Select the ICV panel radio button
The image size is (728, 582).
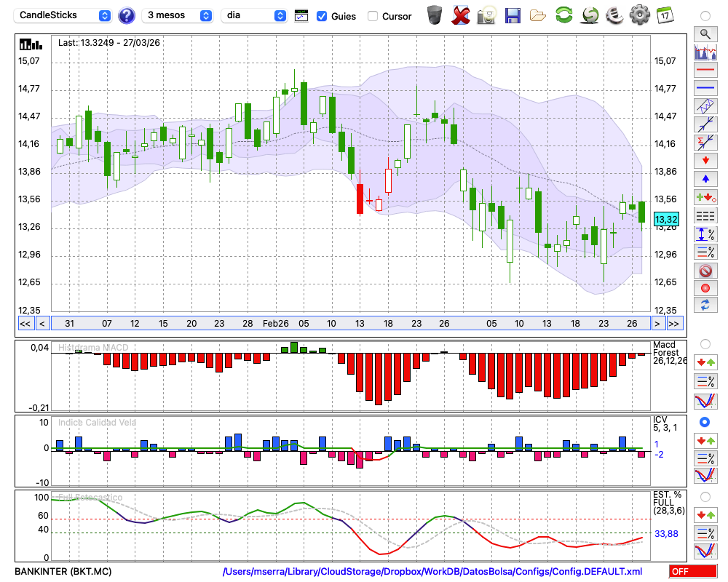click(x=705, y=422)
